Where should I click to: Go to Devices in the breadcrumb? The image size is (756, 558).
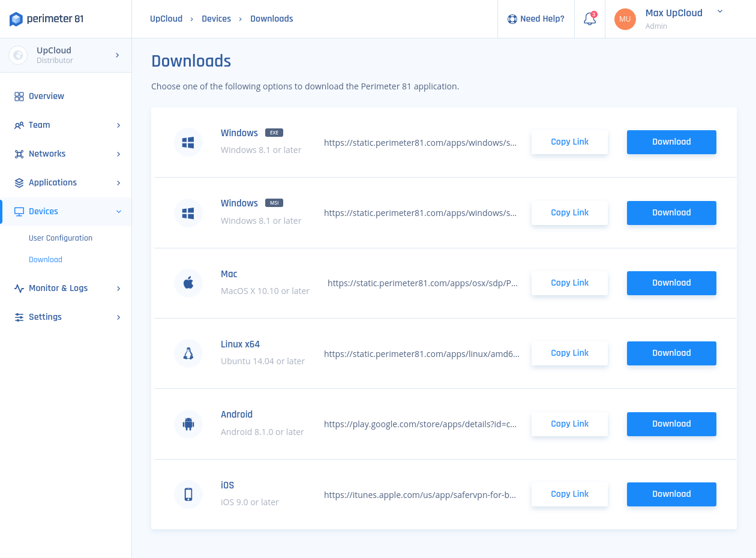(216, 19)
